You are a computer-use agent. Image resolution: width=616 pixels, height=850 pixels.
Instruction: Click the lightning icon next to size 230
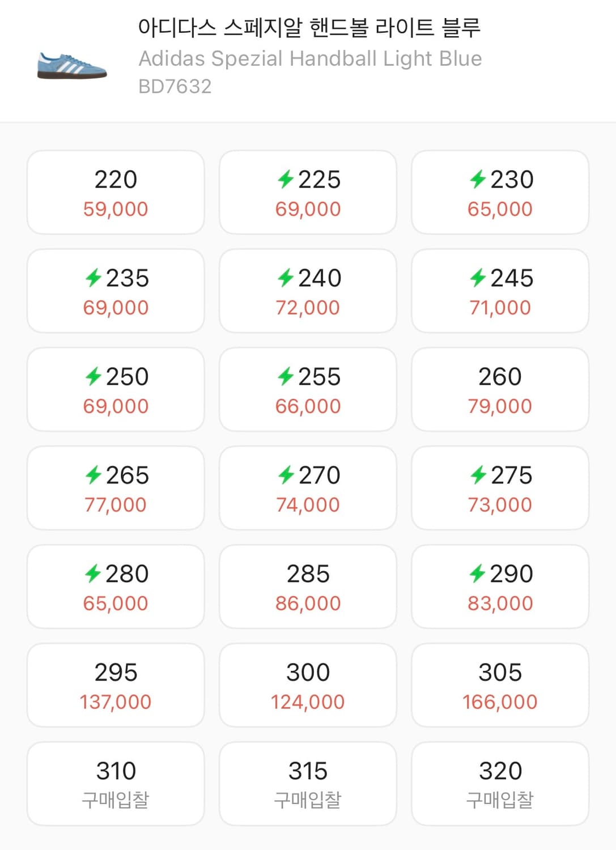(477, 180)
